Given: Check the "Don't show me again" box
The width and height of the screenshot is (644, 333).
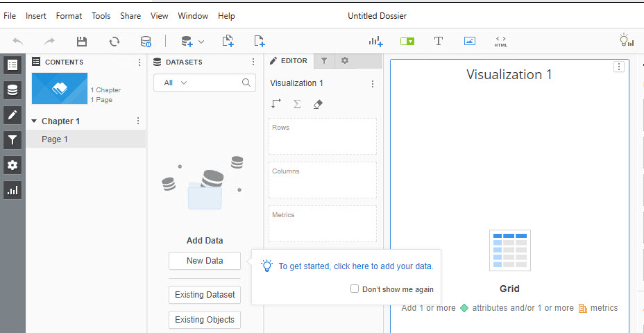Looking at the screenshot, I should point(355,289).
